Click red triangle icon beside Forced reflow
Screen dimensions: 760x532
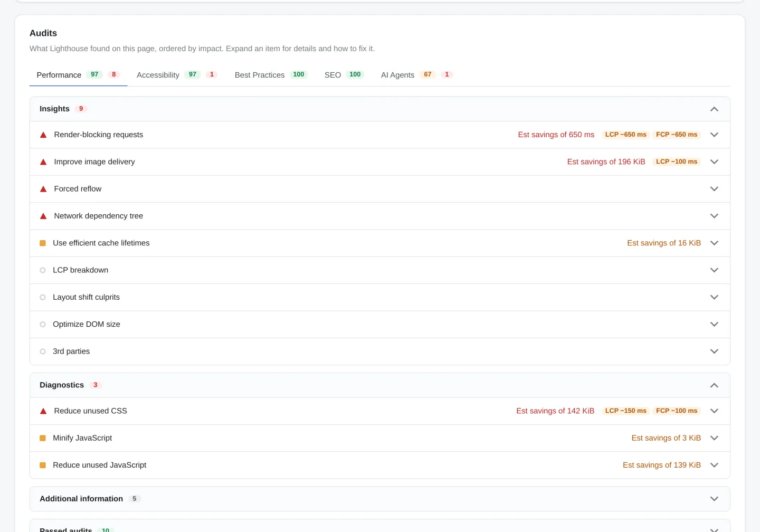(43, 189)
